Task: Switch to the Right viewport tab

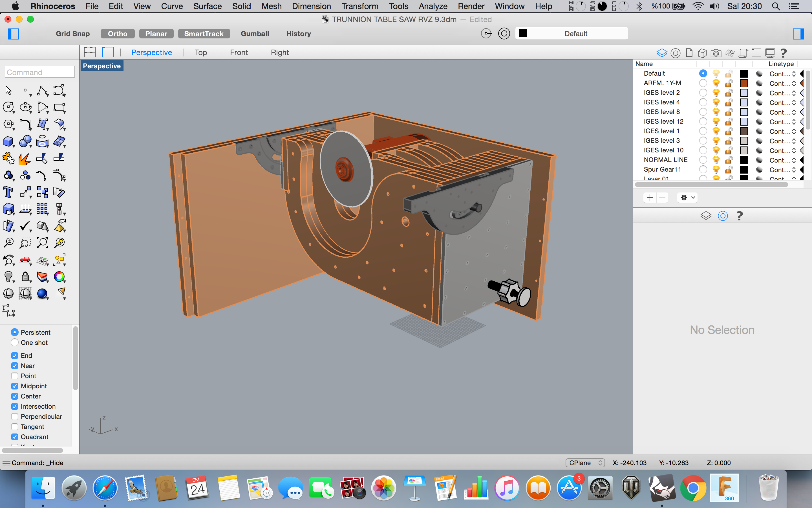Action: coord(279,52)
